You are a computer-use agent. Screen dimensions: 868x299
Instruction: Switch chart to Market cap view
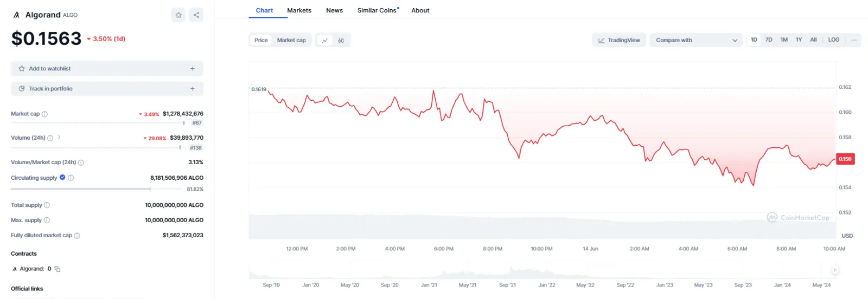[291, 40]
